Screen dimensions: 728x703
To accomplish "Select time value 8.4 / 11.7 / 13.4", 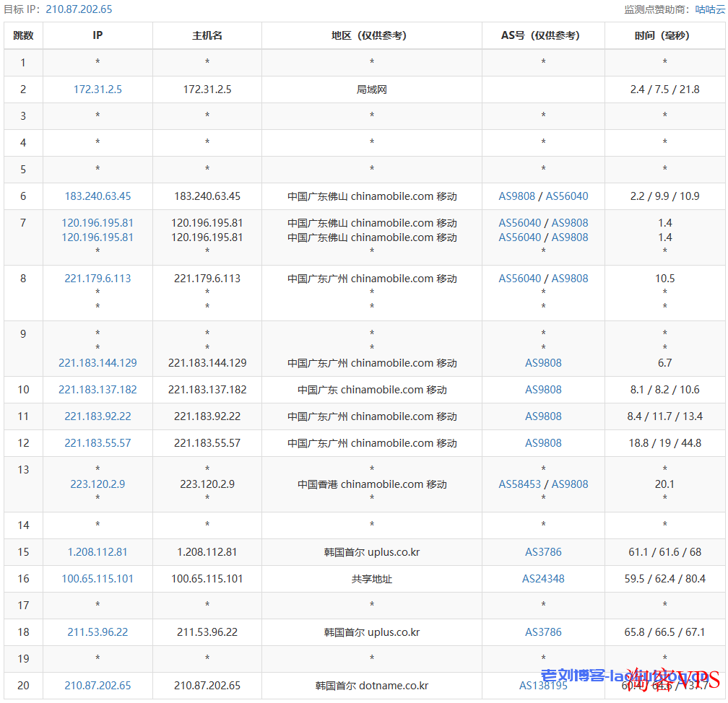I will (665, 416).
